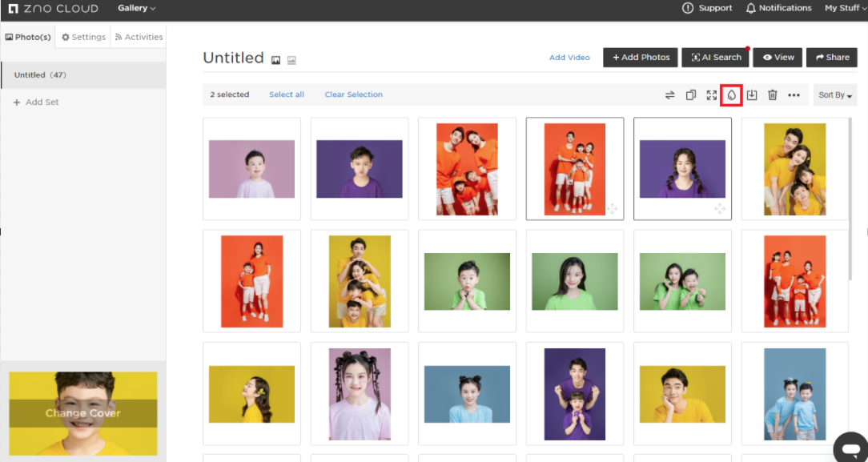Click the watermark droplet icon

731,95
